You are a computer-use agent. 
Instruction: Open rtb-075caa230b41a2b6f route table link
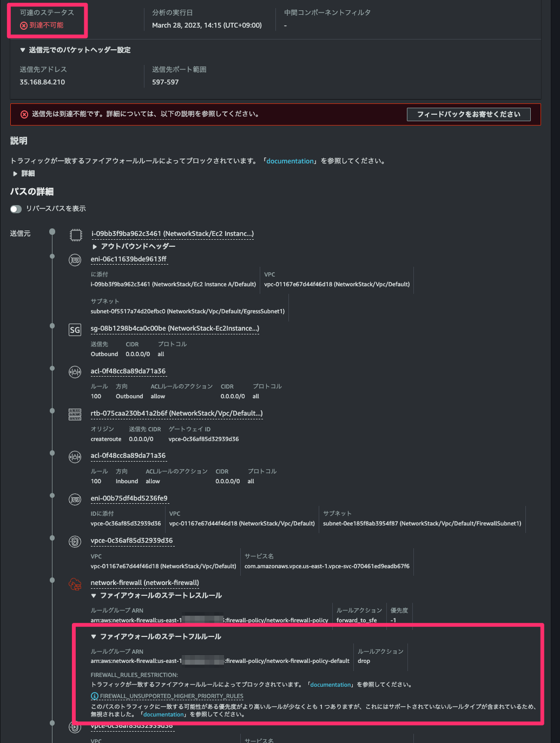click(x=176, y=413)
